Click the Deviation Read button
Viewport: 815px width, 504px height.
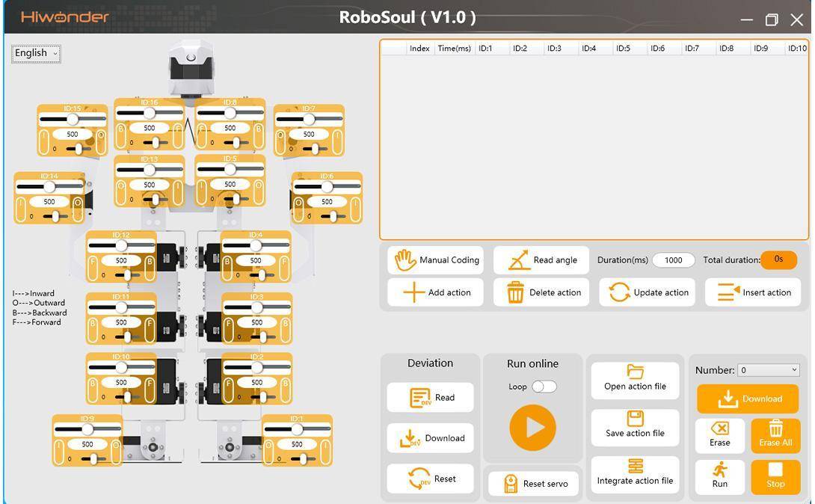pos(431,398)
